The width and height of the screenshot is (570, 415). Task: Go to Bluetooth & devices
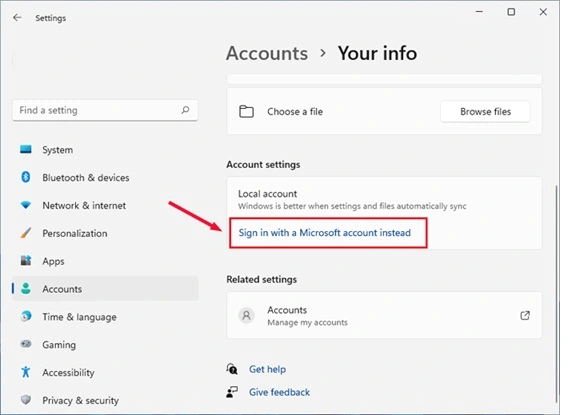pyautogui.click(x=105, y=177)
